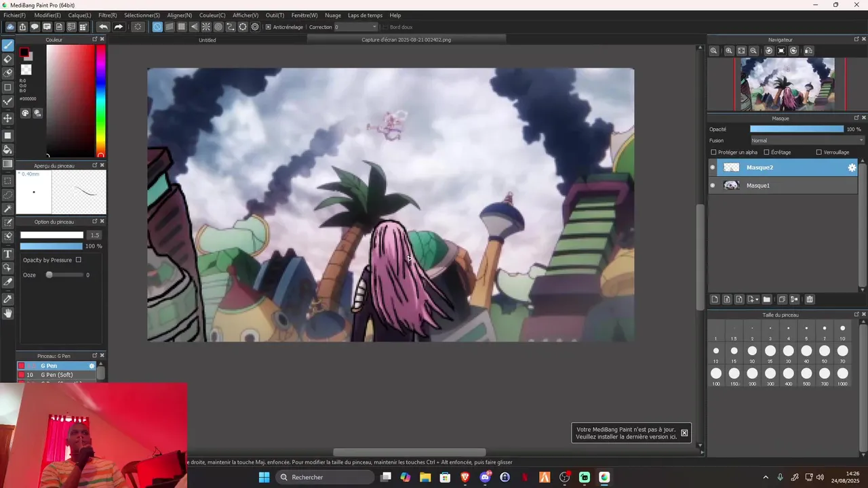Screen dimensions: 868x488
Task: Hide the Masque2 layer visibility dot
Action: pyautogui.click(x=712, y=167)
